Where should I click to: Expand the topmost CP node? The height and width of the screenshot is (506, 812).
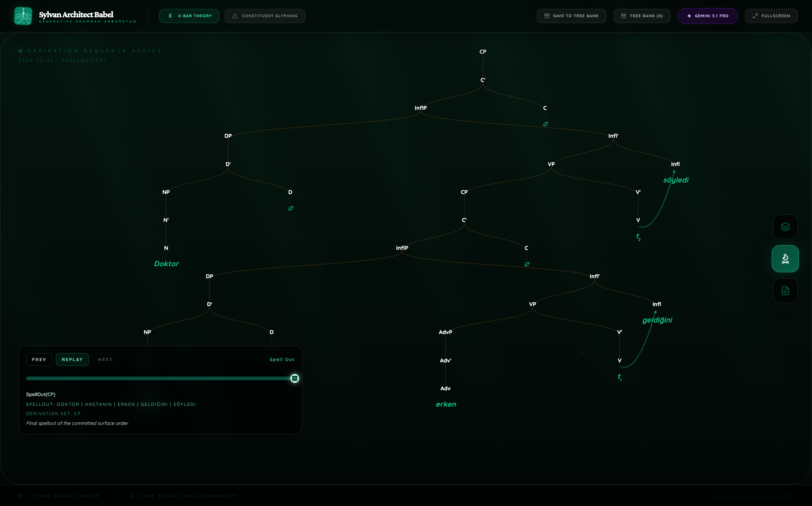(x=483, y=51)
